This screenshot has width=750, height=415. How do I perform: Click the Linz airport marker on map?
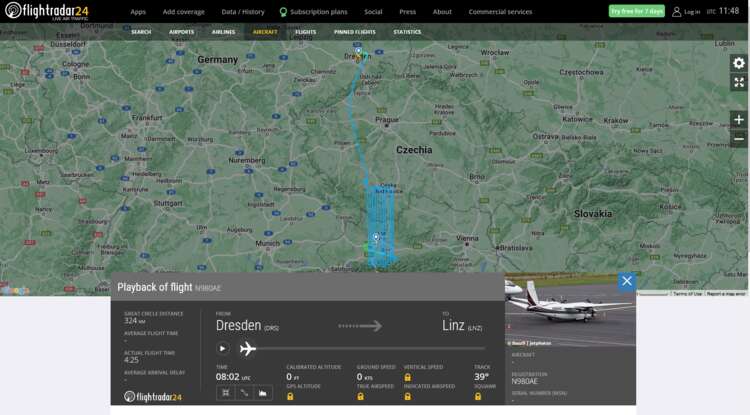(x=376, y=237)
